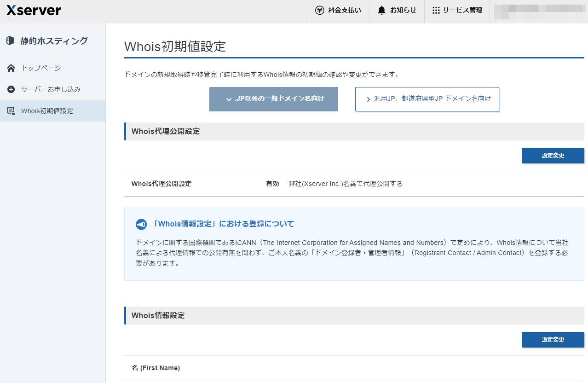This screenshot has height=383, width=588.
Task: Click the megaphone icon in the registration notice
Action: tap(141, 224)
